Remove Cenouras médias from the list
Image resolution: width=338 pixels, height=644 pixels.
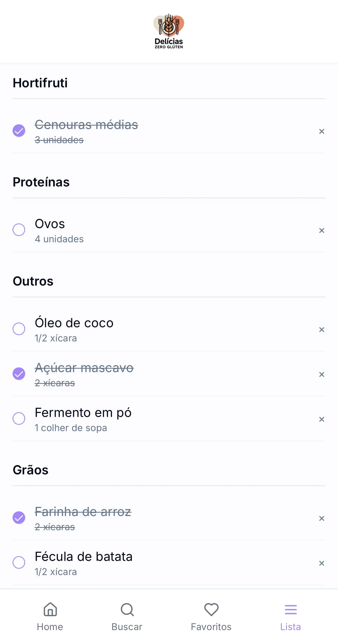321,131
